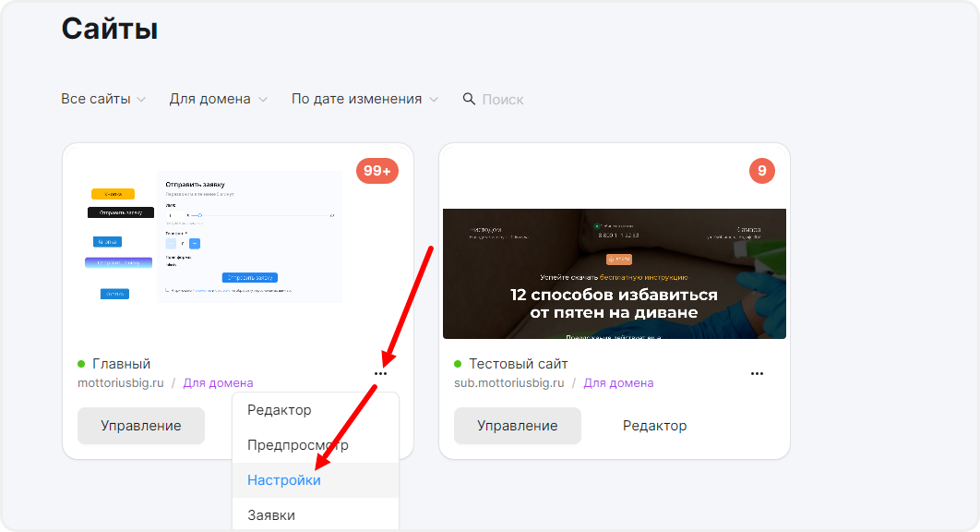Open the Тестовый сайт preview thumbnail
The width and height of the screenshot is (980, 532).
coord(614,273)
